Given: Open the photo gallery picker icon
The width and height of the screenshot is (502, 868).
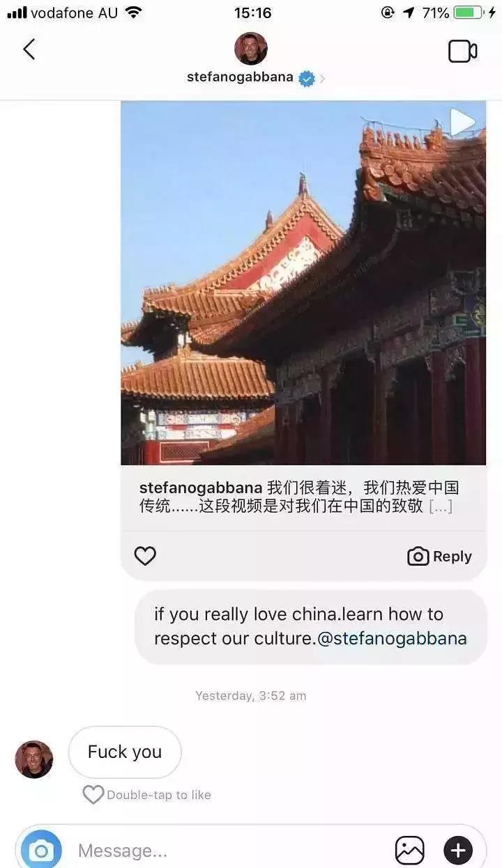Looking at the screenshot, I should 409,851.
